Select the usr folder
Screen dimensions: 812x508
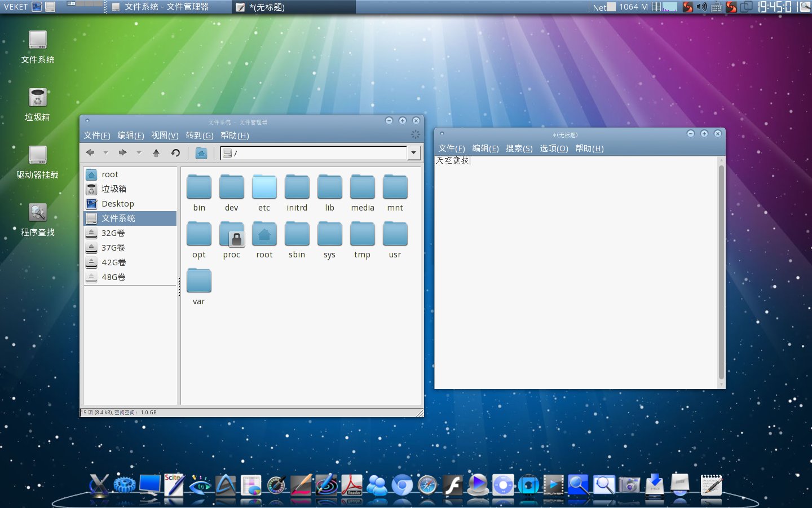coord(395,240)
